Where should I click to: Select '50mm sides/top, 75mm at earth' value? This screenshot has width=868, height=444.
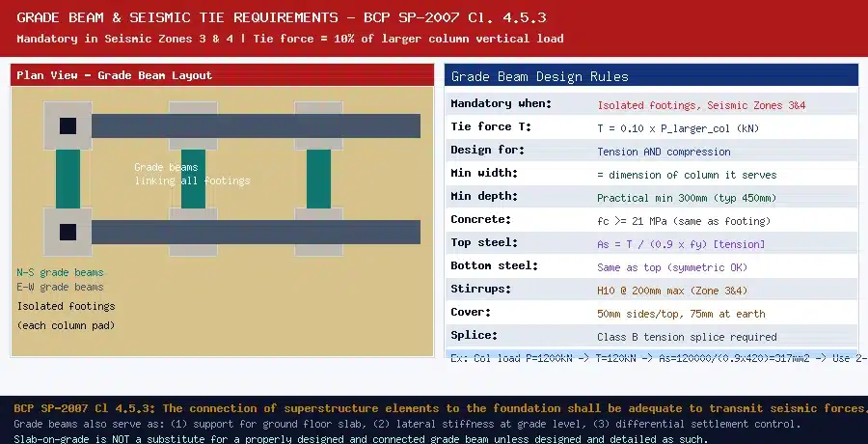point(681,314)
